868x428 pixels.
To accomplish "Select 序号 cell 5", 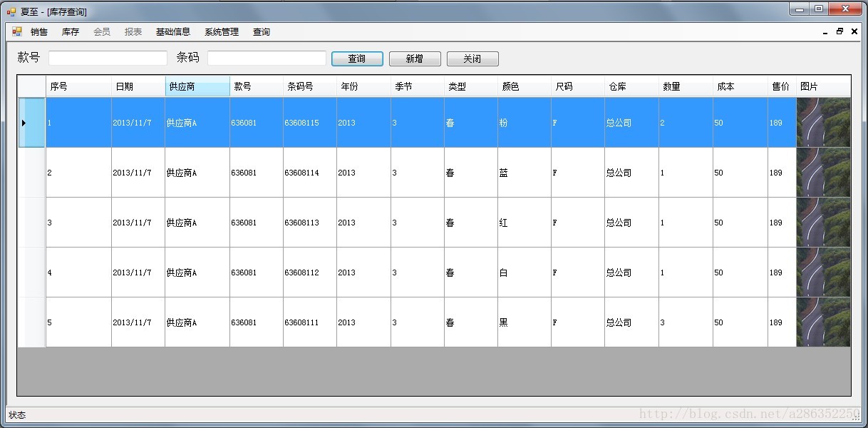I will 78,322.
